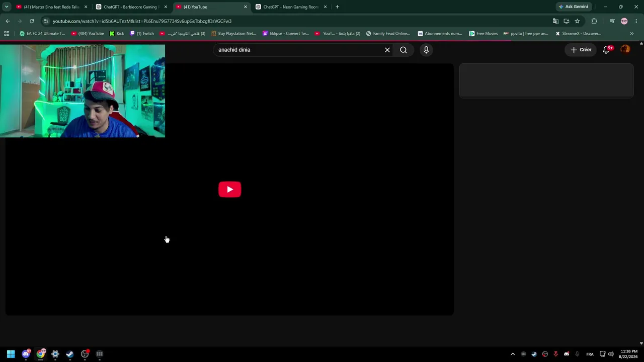Show hidden system tray icons
The height and width of the screenshot is (362, 644).
click(x=513, y=354)
